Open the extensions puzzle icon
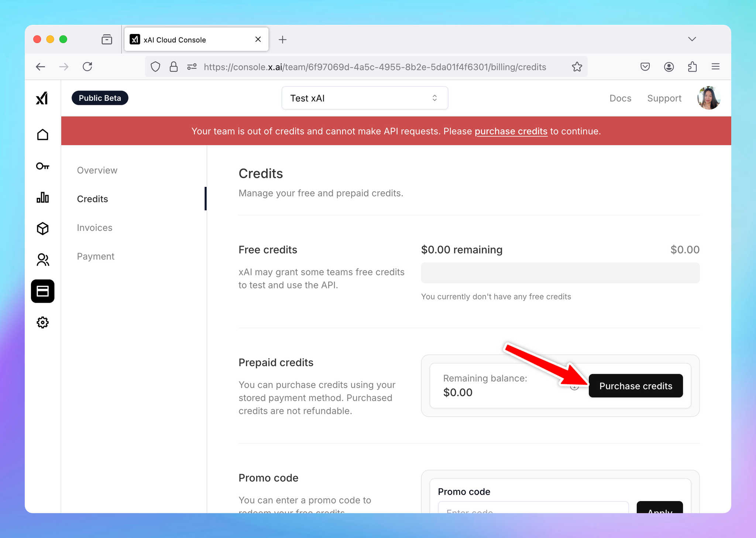Image resolution: width=756 pixels, height=538 pixels. 693,67
